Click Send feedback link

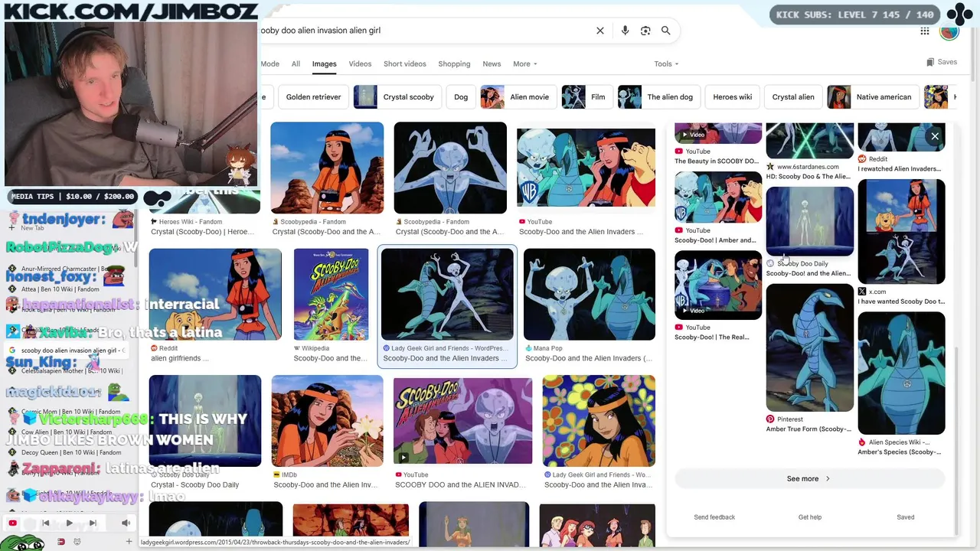714,517
